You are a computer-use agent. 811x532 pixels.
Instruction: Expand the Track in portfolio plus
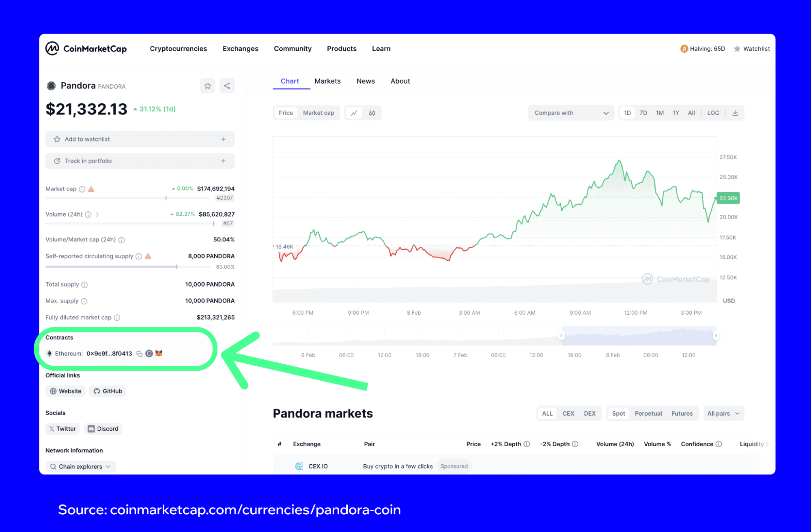coord(223,161)
